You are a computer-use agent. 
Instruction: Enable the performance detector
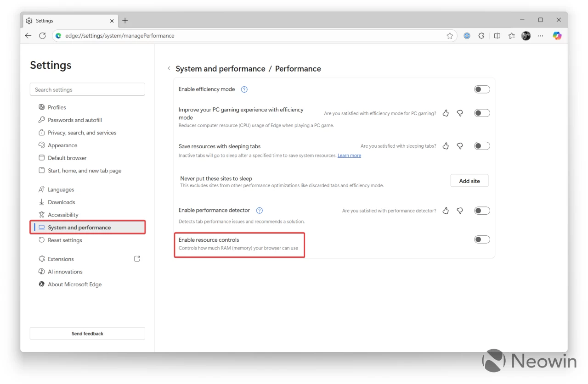[x=482, y=210]
